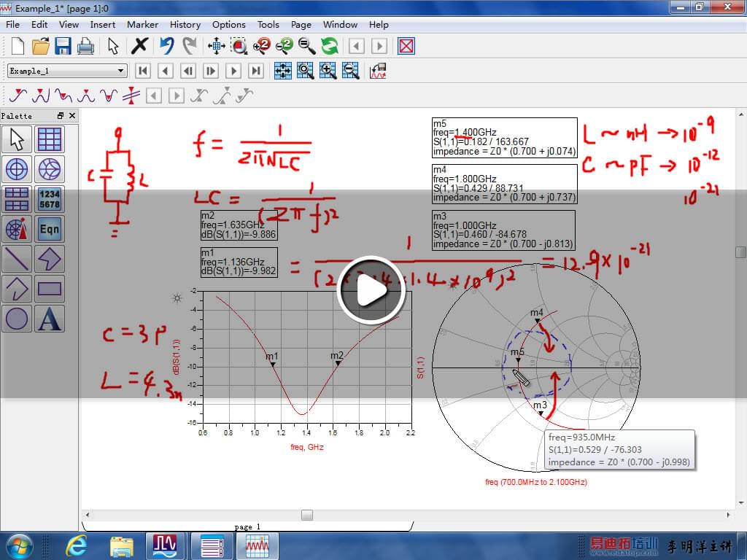The image size is (747, 560).
Task: Switch to the ADS main window in the taskbar
Action: [164, 546]
